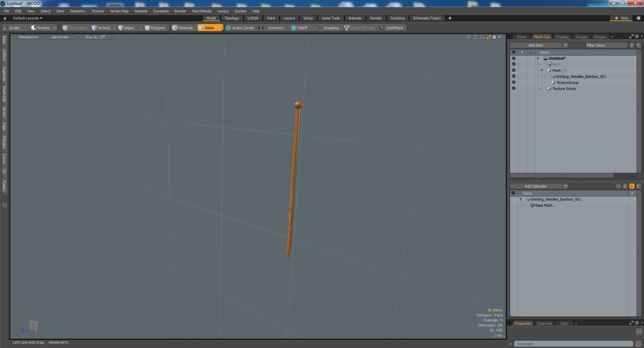Open layout settings gear at top right
Screen dimensions: 644x348
[x=639, y=18]
